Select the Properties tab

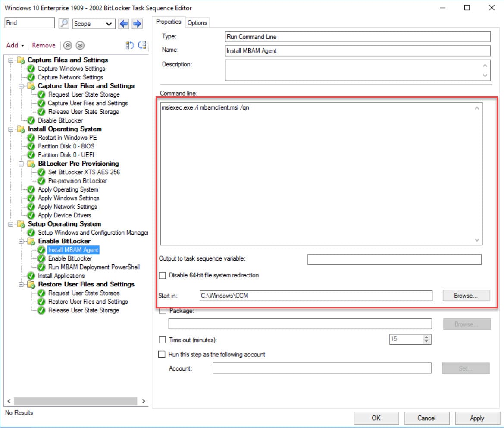point(169,22)
